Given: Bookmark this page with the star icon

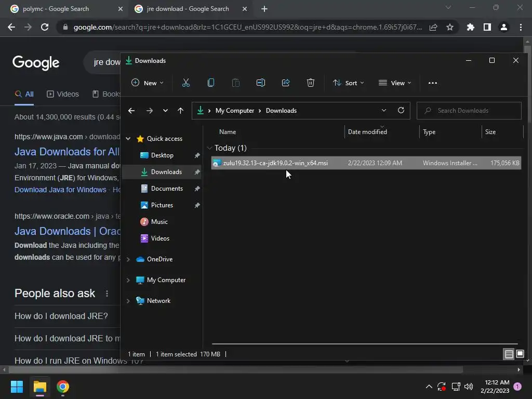Looking at the screenshot, I should [x=450, y=27].
